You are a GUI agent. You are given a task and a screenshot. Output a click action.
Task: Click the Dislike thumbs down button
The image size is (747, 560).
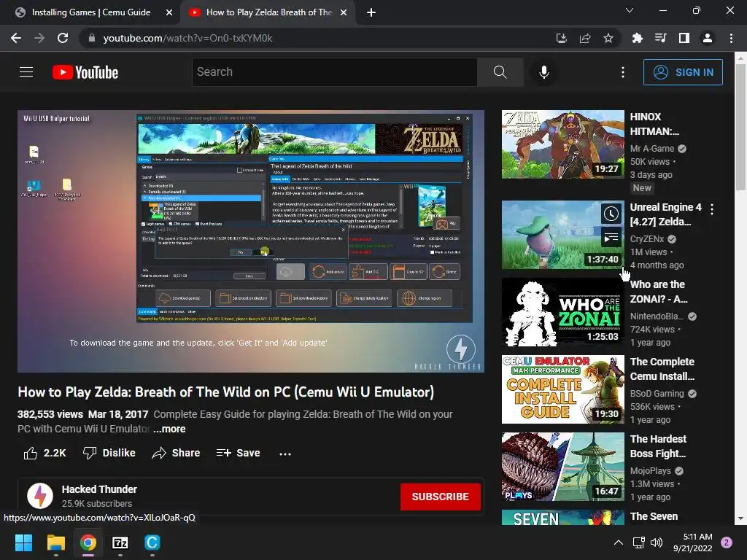pyautogui.click(x=109, y=453)
